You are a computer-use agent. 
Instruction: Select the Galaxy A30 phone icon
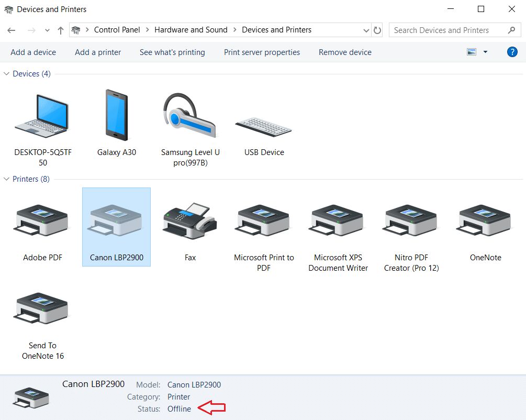116,115
